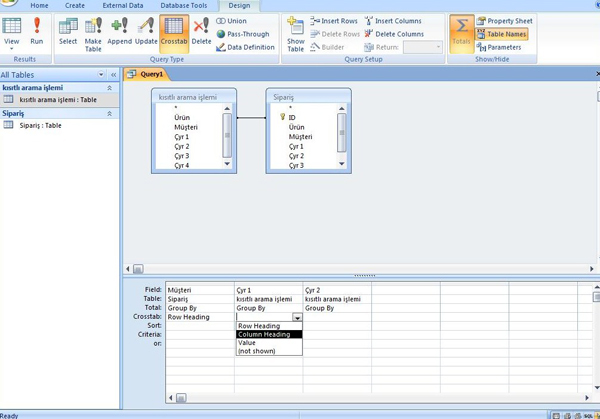
Task: Open the Crosstab cell dropdown arrow
Action: [297, 317]
